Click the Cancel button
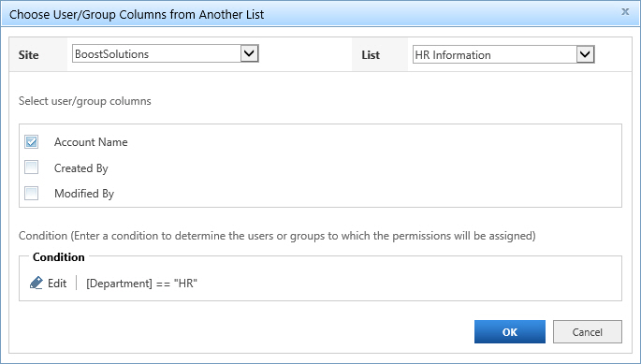641x364 pixels. click(588, 331)
